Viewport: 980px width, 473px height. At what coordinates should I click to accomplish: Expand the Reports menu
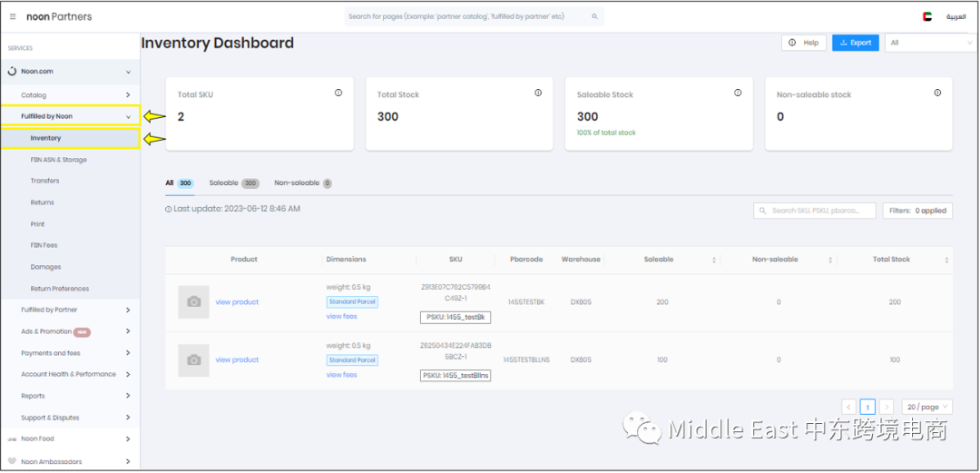pos(128,396)
